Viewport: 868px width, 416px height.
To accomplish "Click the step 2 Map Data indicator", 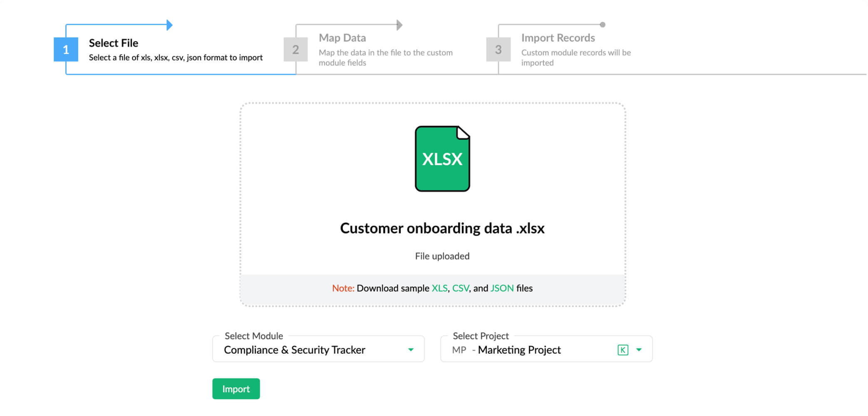I will pos(296,50).
